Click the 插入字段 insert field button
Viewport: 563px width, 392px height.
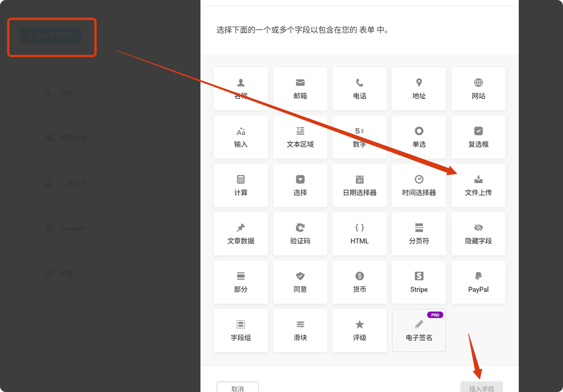point(481,387)
